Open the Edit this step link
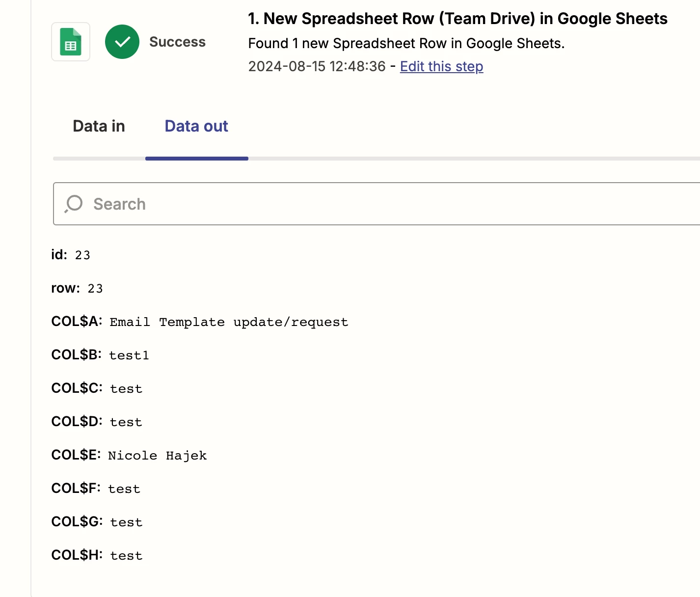The height and width of the screenshot is (597, 700). point(442,66)
